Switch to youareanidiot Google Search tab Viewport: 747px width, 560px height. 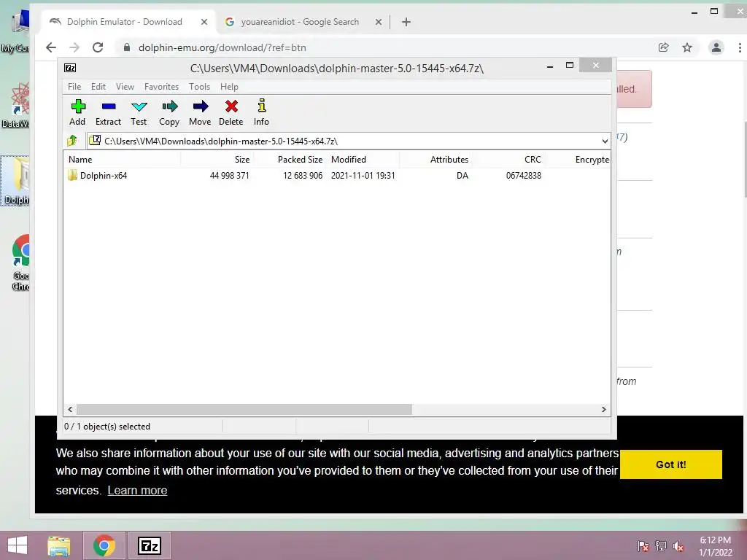pyautogui.click(x=300, y=22)
